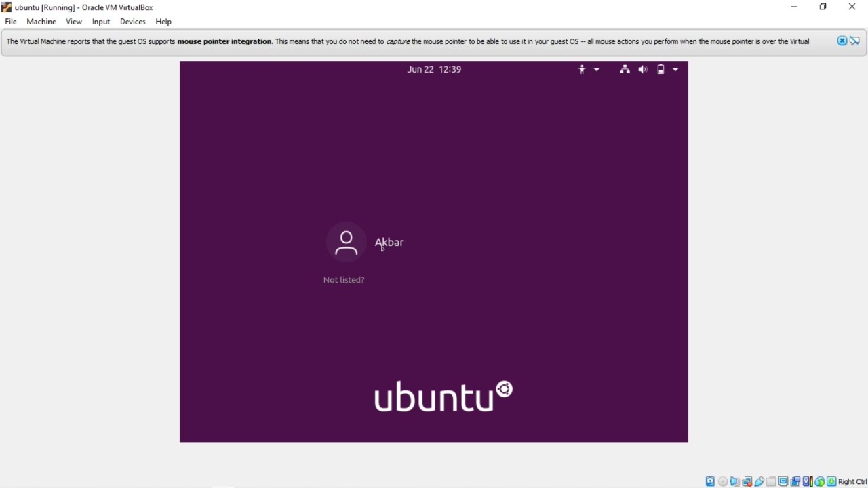Screen dimensions: 868x488
Task: Open the View menu
Action: (x=74, y=22)
